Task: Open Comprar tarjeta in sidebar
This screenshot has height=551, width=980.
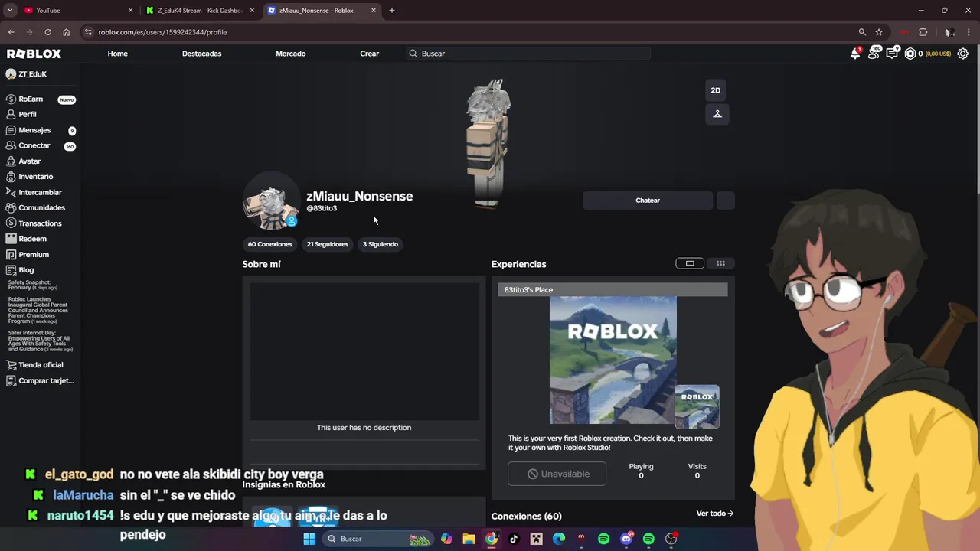Action: tap(46, 380)
